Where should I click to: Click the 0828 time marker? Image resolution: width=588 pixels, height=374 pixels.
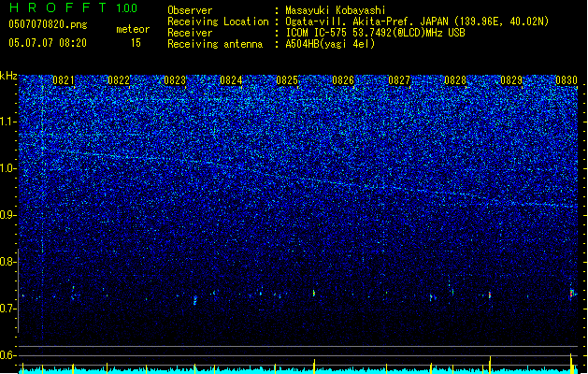[x=455, y=80]
